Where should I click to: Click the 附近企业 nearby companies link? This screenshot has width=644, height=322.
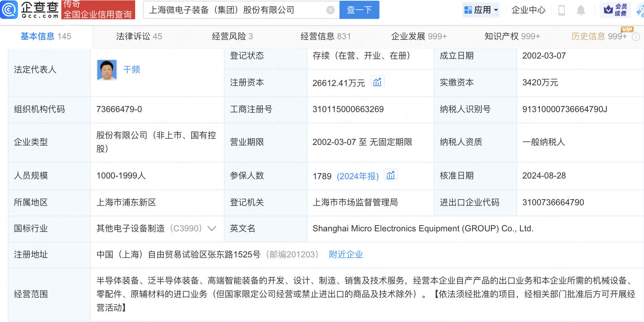point(346,254)
